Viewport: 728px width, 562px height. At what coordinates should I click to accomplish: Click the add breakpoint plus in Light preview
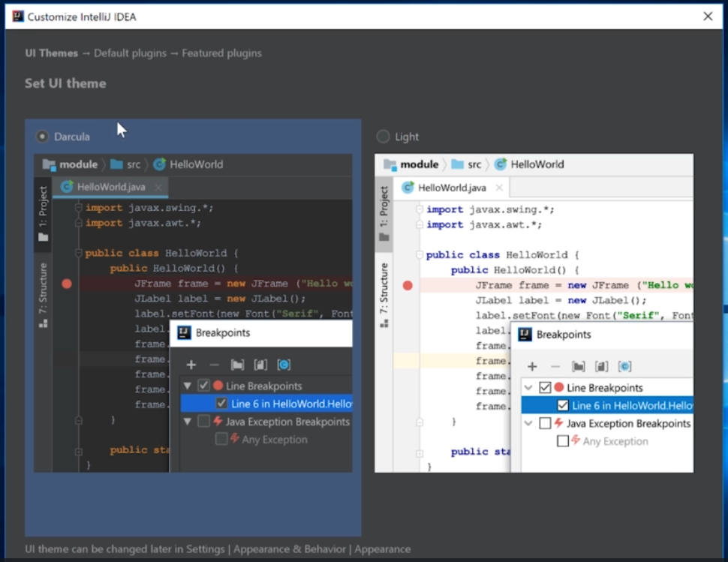click(x=533, y=367)
